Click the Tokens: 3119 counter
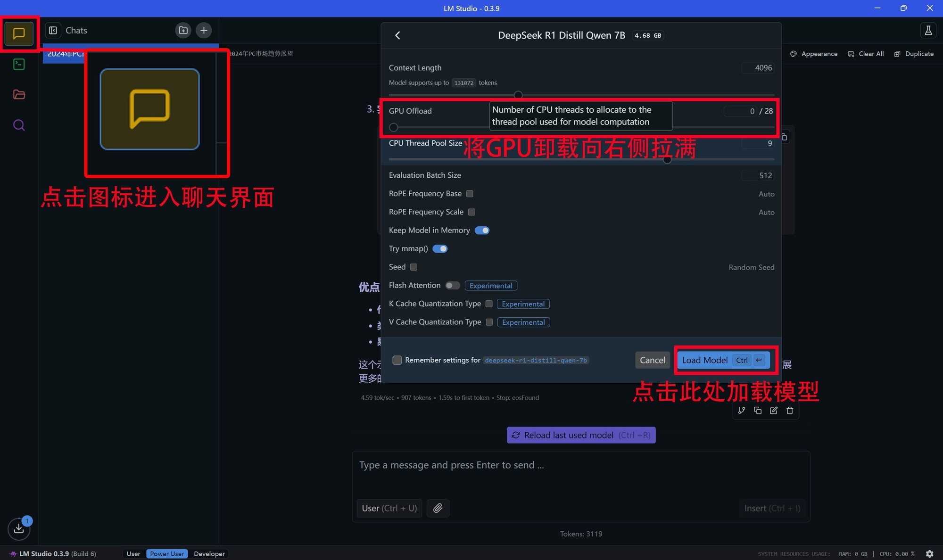The width and height of the screenshot is (943, 560). [581, 534]
